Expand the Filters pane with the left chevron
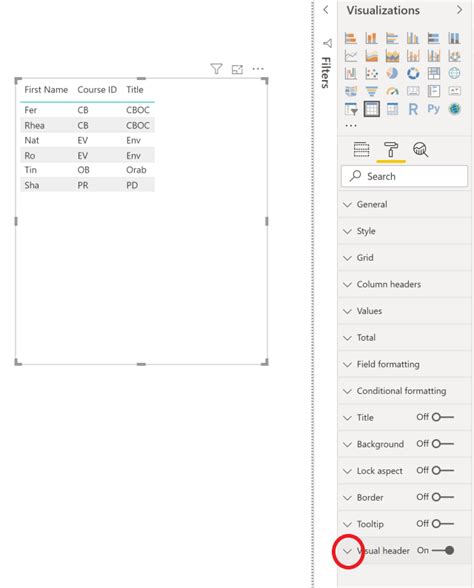 (326, 10)
